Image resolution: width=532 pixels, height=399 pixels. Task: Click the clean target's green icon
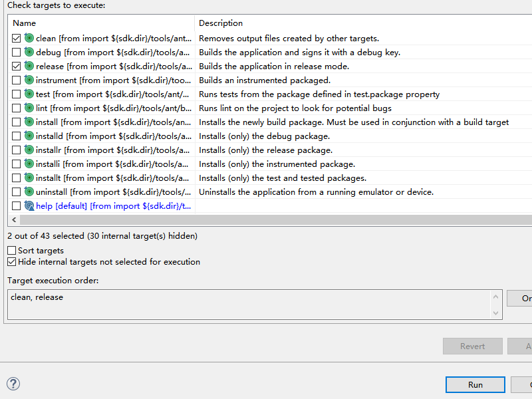click(29, 39)
